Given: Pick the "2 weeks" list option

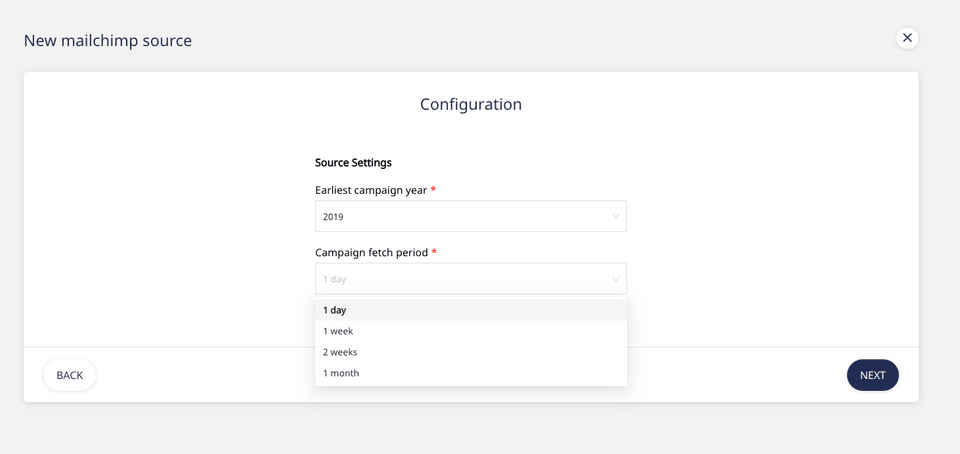Looking at the screenshot, I should [340, 352].
